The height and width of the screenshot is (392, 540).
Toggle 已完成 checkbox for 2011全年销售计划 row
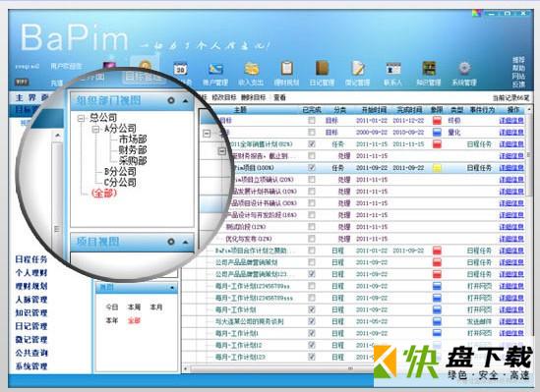(312, 143)
